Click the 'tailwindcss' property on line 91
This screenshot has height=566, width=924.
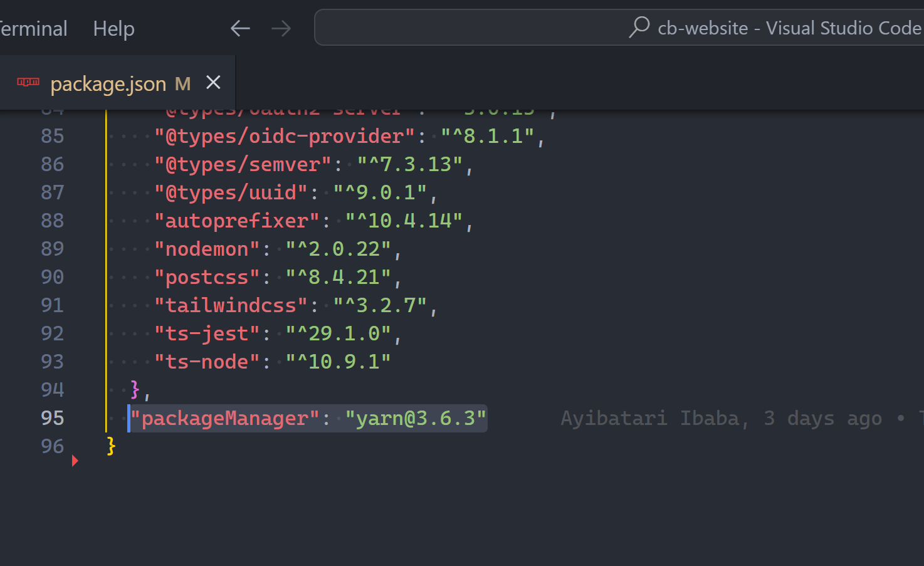pos(231,305)
